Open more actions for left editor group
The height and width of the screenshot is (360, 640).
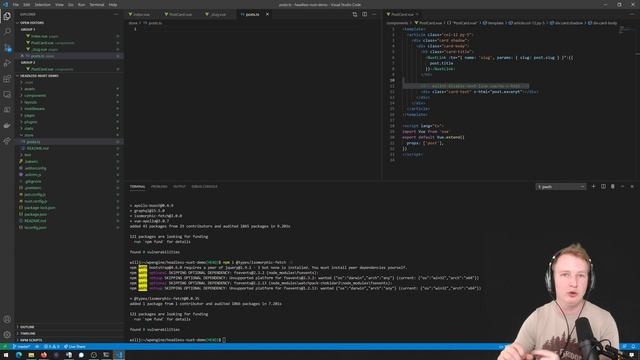tap(374, 14)
